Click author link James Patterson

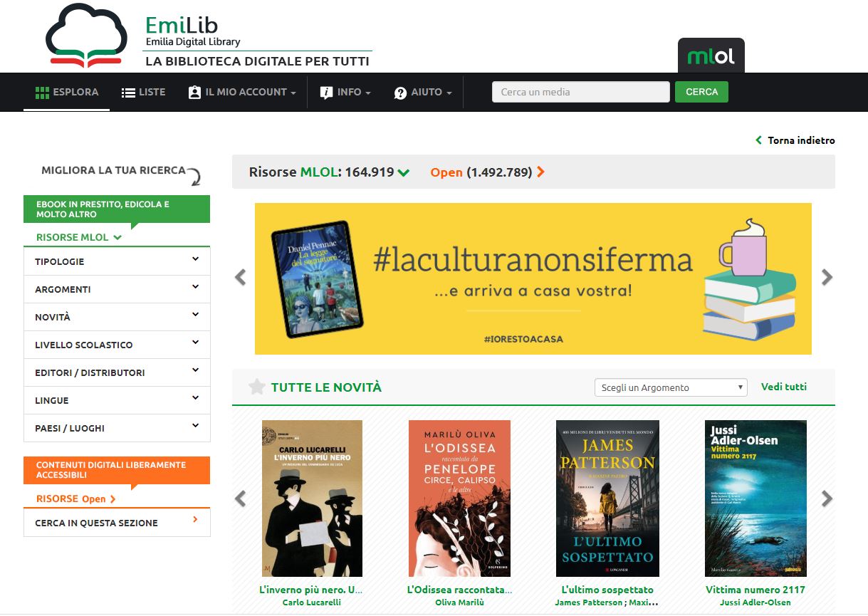(x=588, y=602)
